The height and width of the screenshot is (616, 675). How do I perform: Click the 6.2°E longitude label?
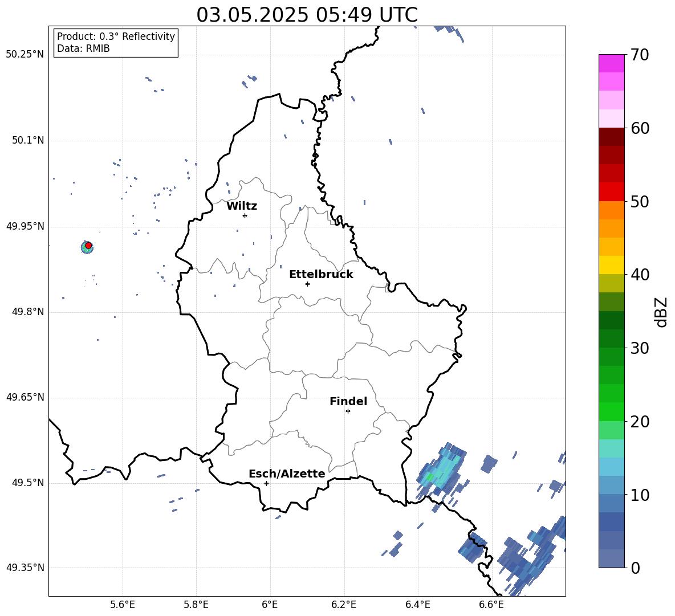click(x=344, y=605)
